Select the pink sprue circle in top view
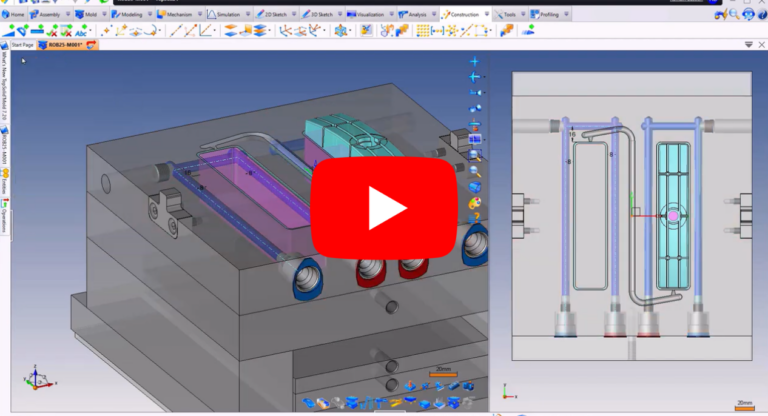 click(x=673, y=216)
